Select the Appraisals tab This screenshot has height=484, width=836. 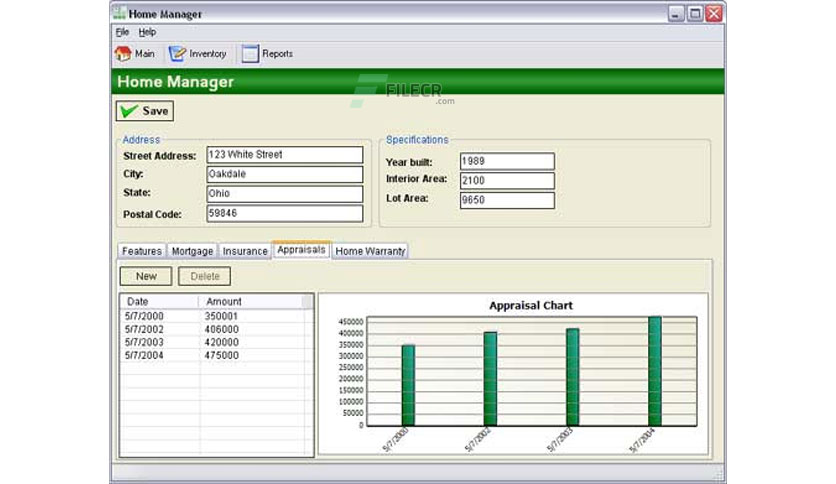coord(301,249)
